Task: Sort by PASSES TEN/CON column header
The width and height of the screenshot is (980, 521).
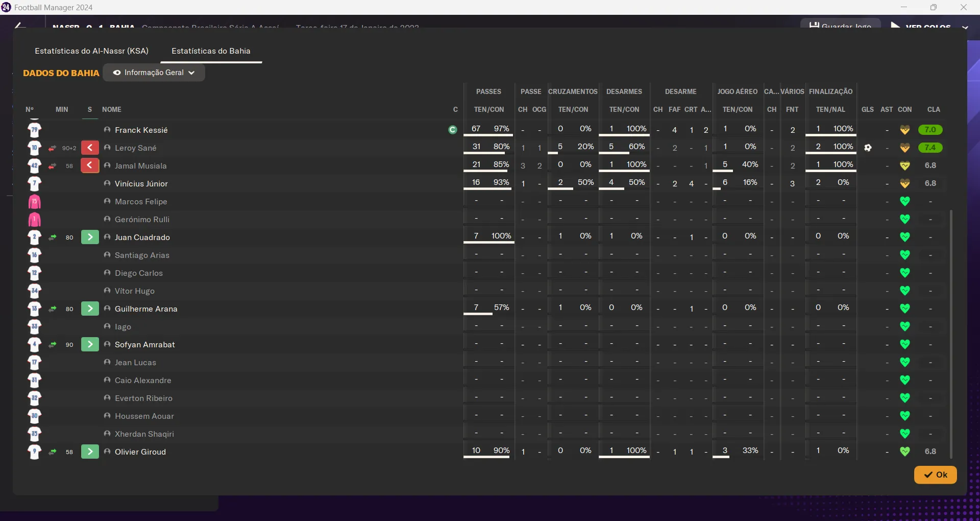Action: 489,109
